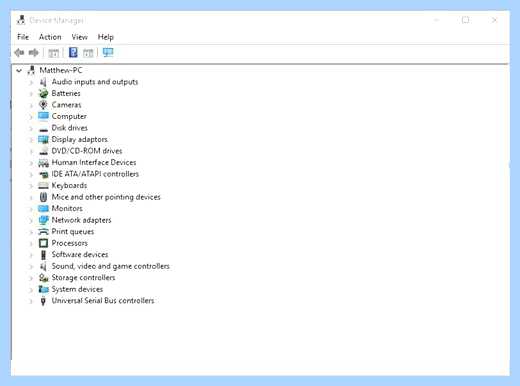Viewport: 520px width, 386px height.
Task: Expand the Processors category
Action: [31, 244]
